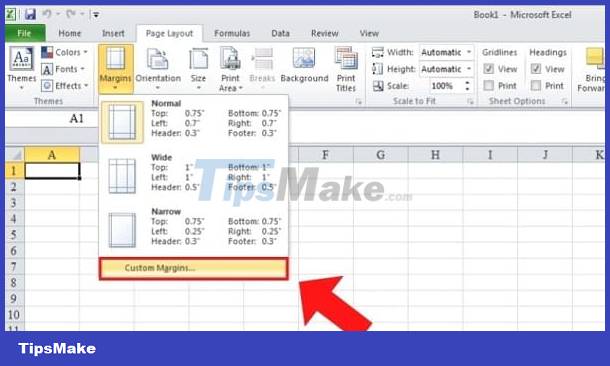
Task: Click the Scale 100% input field
Action: point(443,86)
